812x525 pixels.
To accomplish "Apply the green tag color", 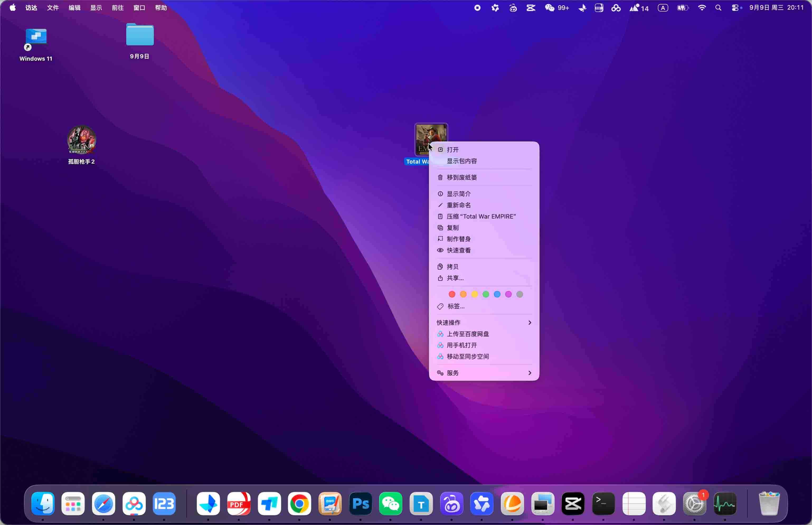I will 485,294.
